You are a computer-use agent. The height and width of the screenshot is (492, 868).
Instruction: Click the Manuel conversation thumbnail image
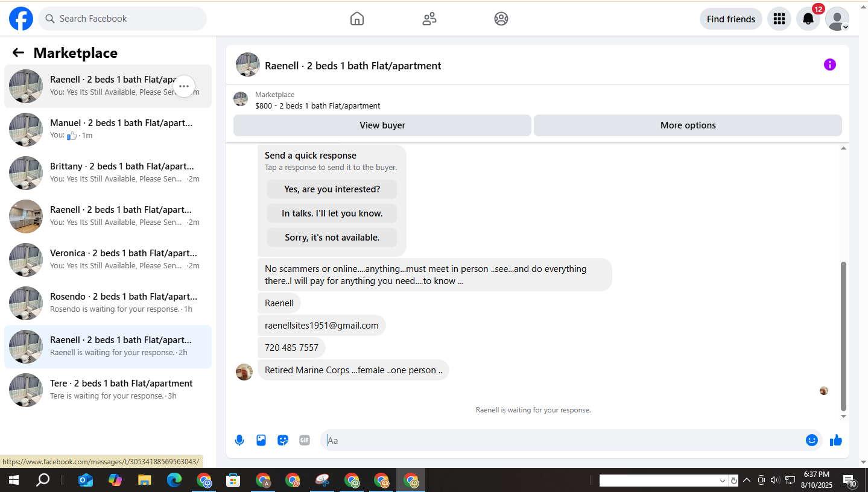click(x=26, y=130)
